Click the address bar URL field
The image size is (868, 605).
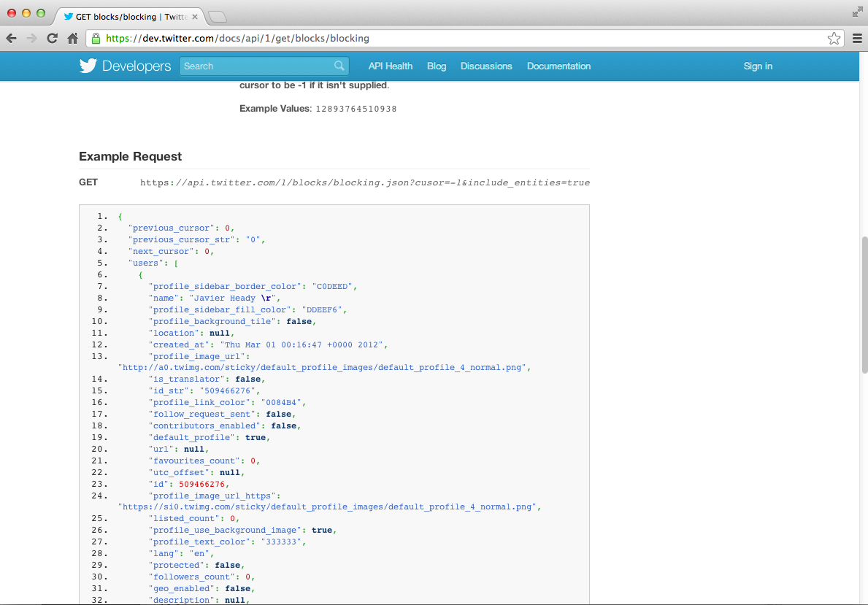coord(464,38)
